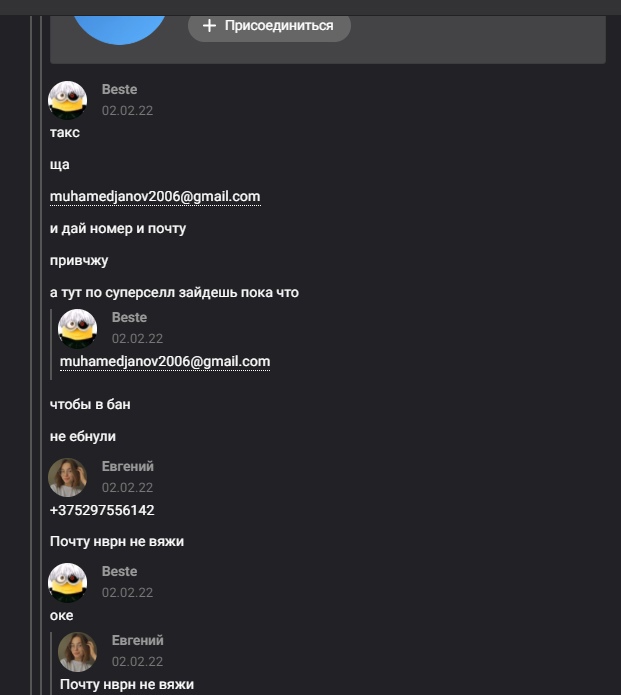Click the Евгений username above the phone number

point(128,467)
